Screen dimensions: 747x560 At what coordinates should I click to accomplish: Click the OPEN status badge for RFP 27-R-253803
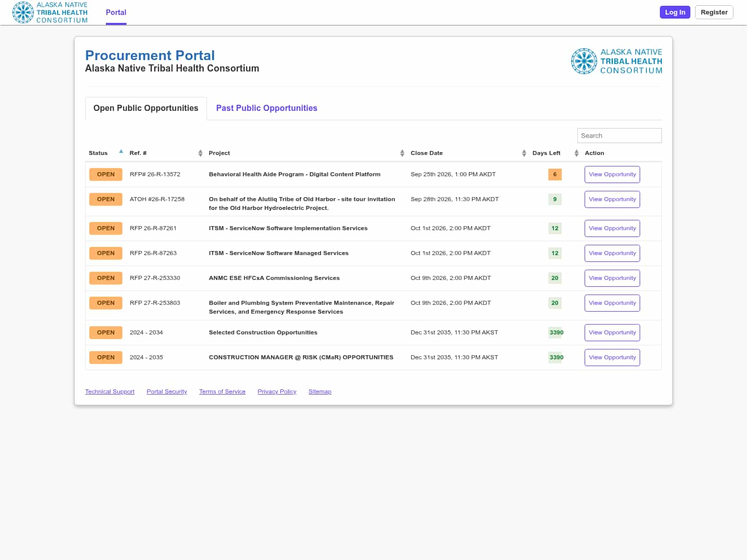point(106,303)
